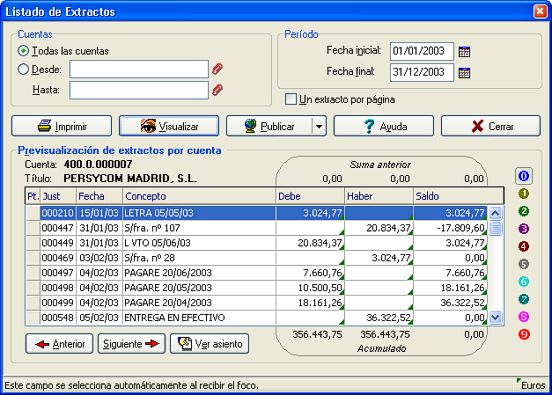Go to Siguiente account extract
Viewport: 552px width, 395px height.
(132, 344)
